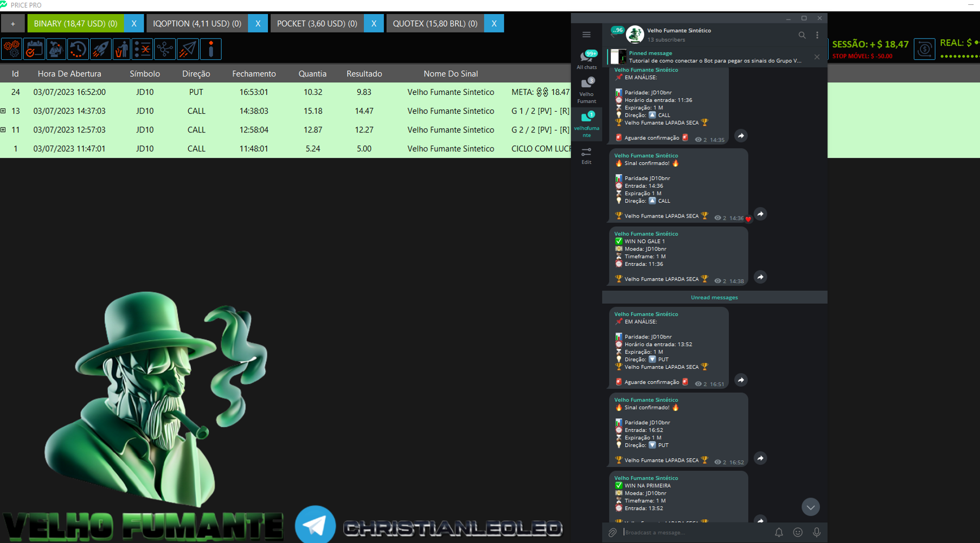Click the channel avatar in Telegram header
Screen dimensions: 980x543
(635, 35)
